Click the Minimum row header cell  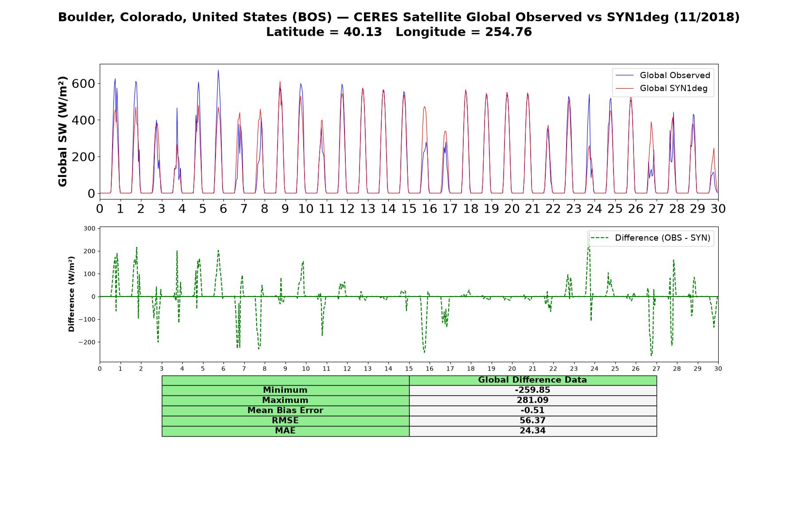coord(285,390)
